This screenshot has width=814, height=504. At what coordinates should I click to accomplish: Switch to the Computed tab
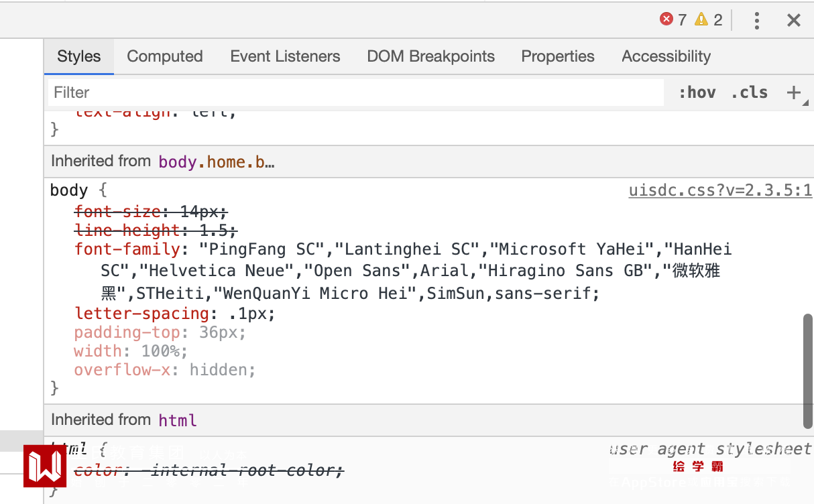[x=164, y=56]
